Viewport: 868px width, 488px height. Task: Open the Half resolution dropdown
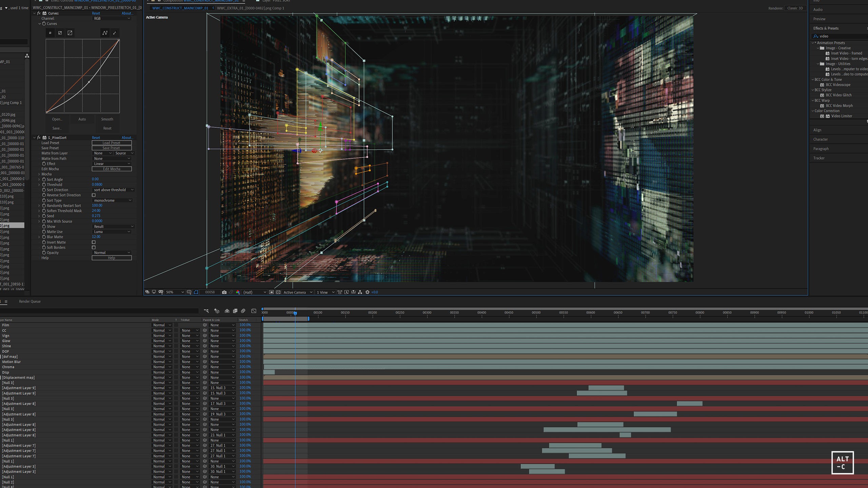click(x=255, y=292)
